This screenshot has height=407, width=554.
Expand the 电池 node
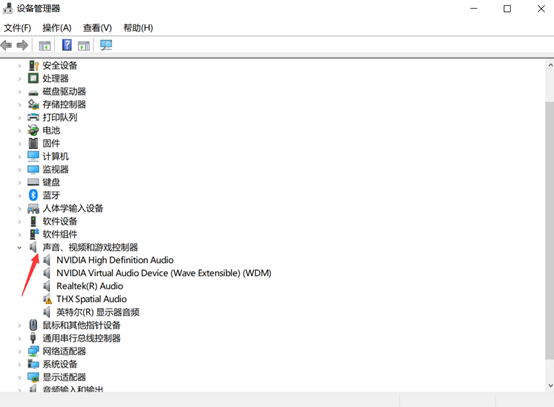coord(19,131)
